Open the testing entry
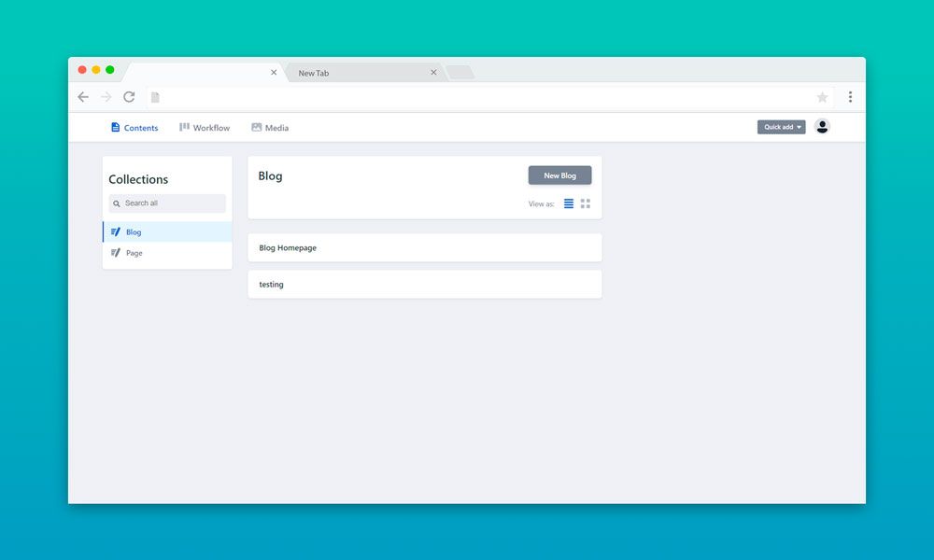The height and width of the screenshot is (560, 934). click(425, 285)
